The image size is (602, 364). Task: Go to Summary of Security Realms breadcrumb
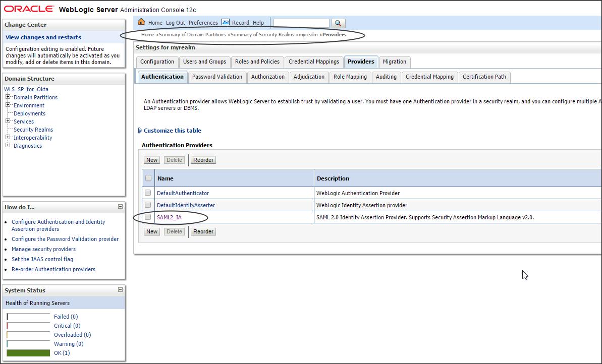[262, 34]
